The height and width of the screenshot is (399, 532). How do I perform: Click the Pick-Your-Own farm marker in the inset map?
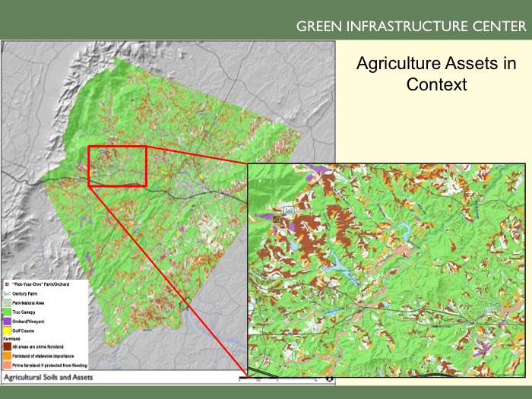pos(277,217)
